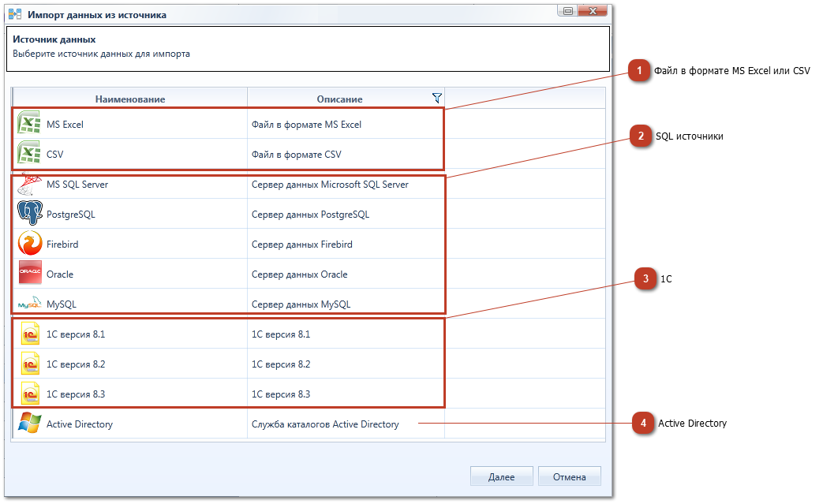Screen dimensions: 823x504
Task: Click the 1C version 8.3 icon
Action: pos(30,394)
